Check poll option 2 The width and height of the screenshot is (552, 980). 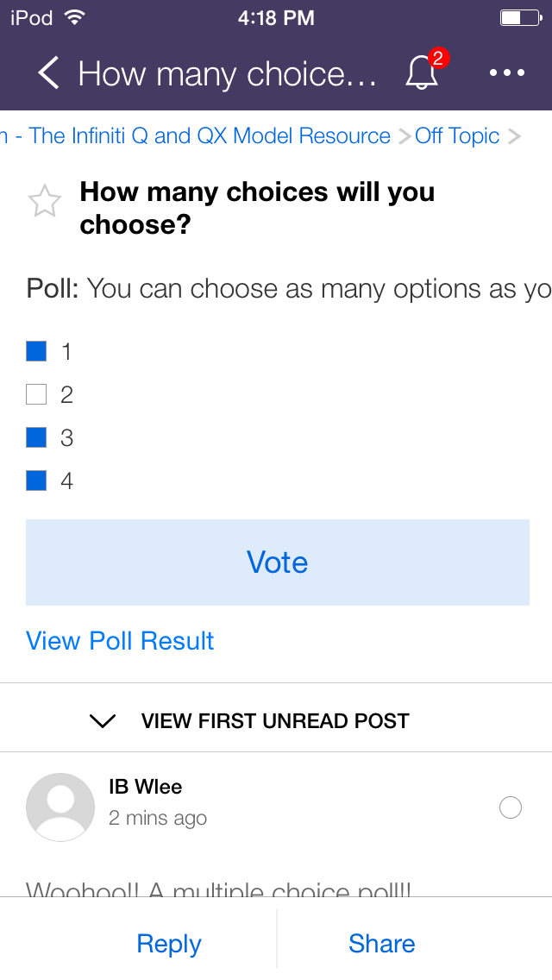36,395
